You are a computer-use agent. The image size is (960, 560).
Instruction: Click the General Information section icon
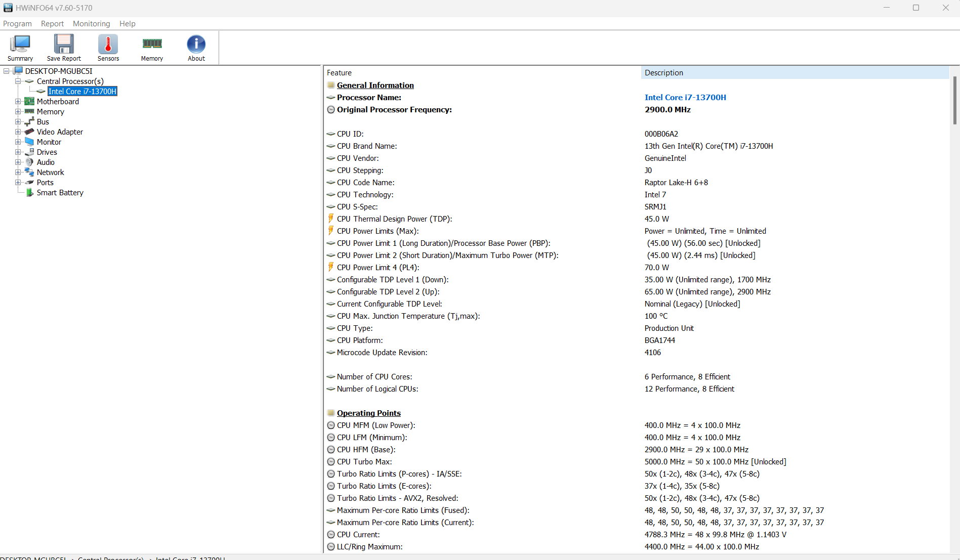point(331,85)
